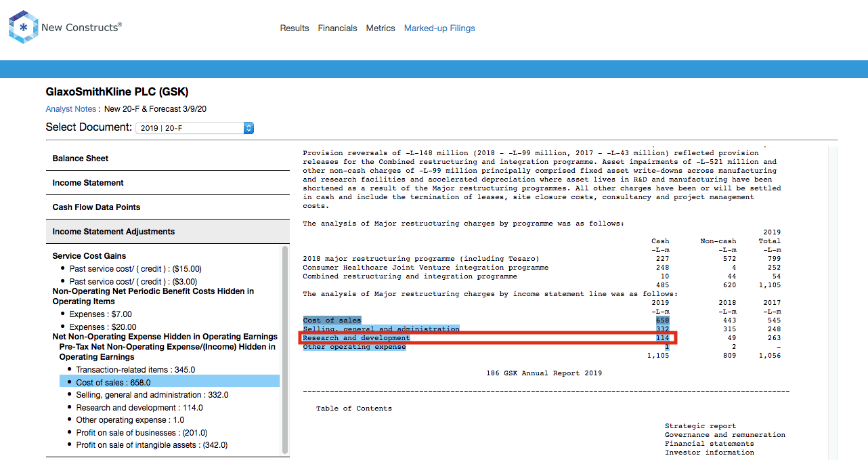Select Other operating expense : 1.0 item

coord(130,420)
